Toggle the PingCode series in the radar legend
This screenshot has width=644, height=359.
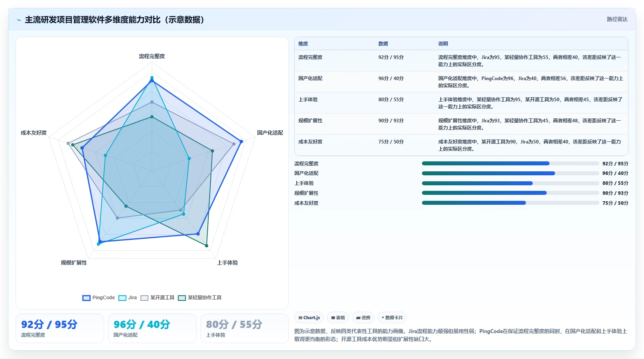(98, 298)
